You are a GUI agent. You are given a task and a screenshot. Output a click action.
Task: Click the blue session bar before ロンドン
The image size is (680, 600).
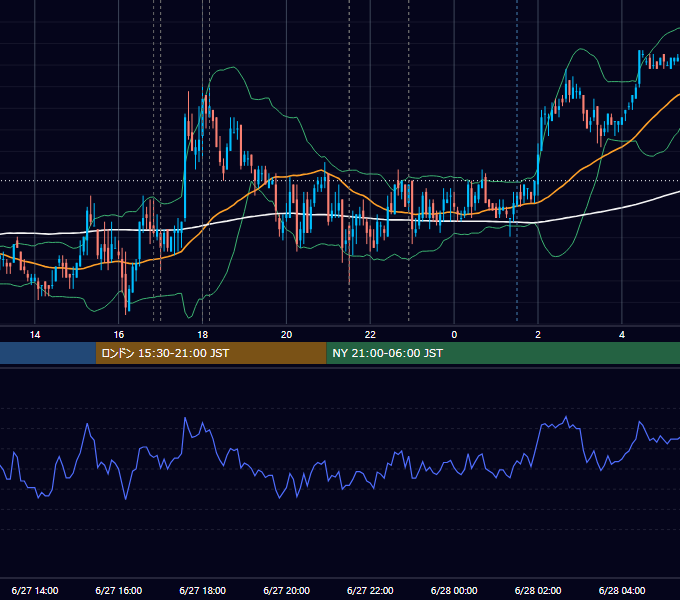tap(48, 353)
